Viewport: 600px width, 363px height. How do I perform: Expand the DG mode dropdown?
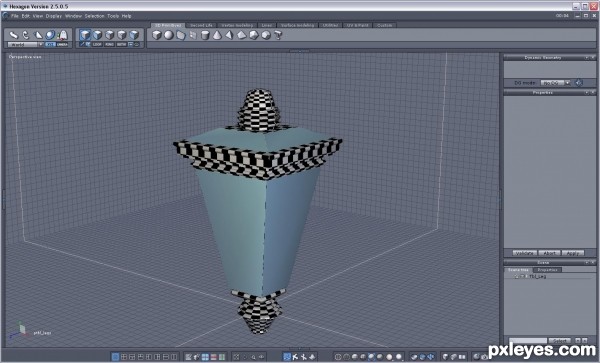pos(555,83)
